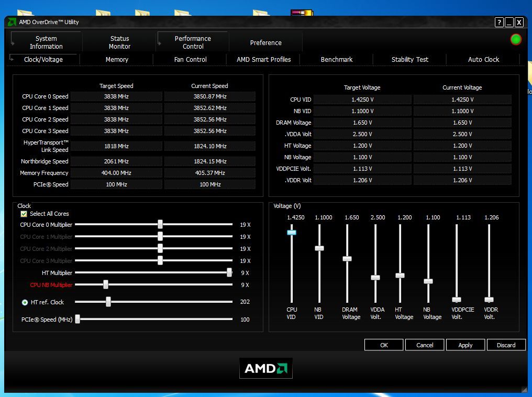Uncheck the Select All Cores checkbox
Screen dimensions: 532x397
[24, 214]
